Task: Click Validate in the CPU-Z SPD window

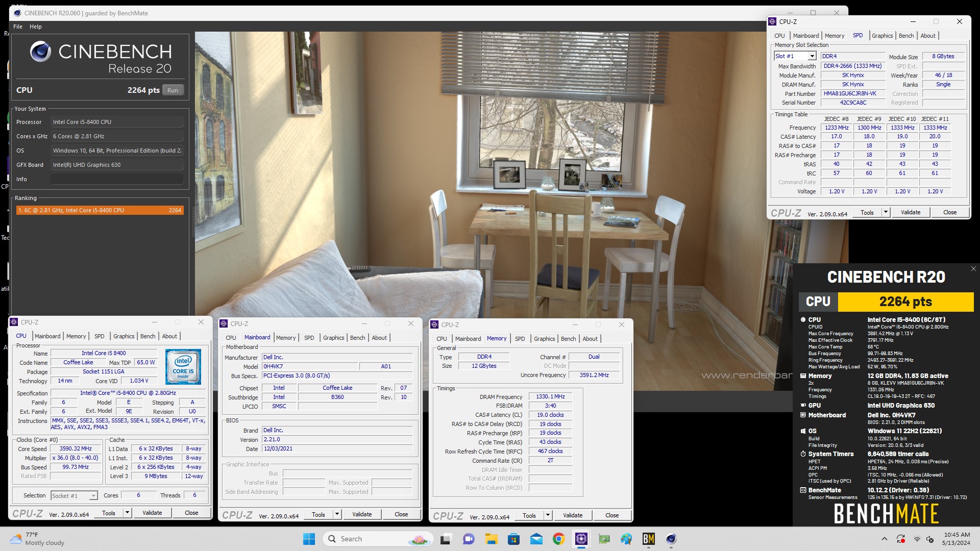Action: (911, 212)
